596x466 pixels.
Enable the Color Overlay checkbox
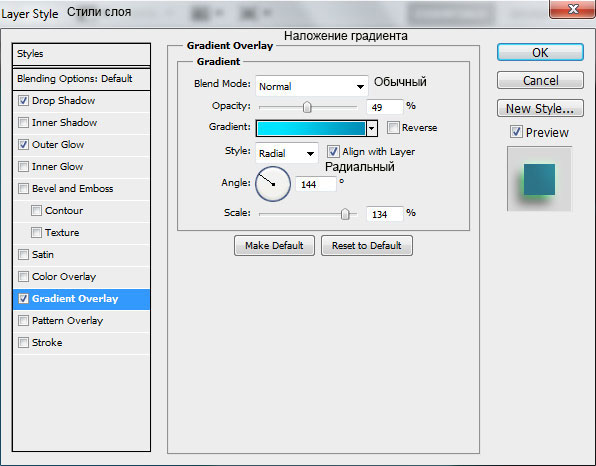23,277
